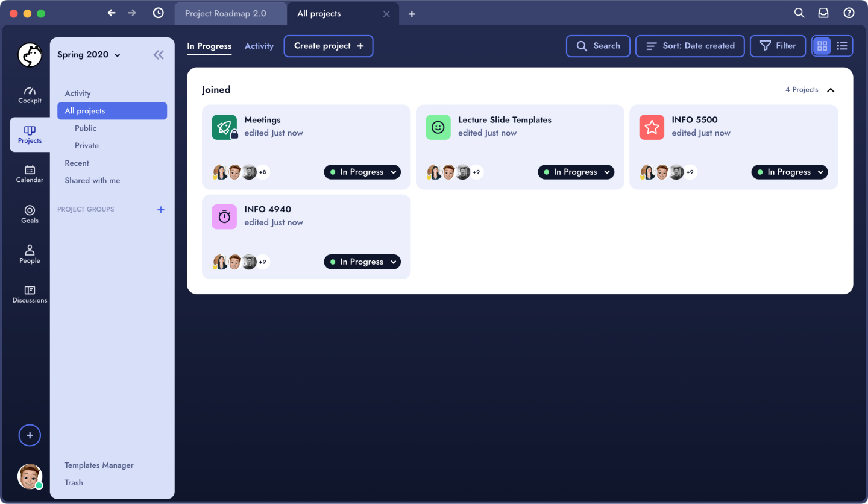Switch to list view

pyautogui.click(x=842, y=46)
